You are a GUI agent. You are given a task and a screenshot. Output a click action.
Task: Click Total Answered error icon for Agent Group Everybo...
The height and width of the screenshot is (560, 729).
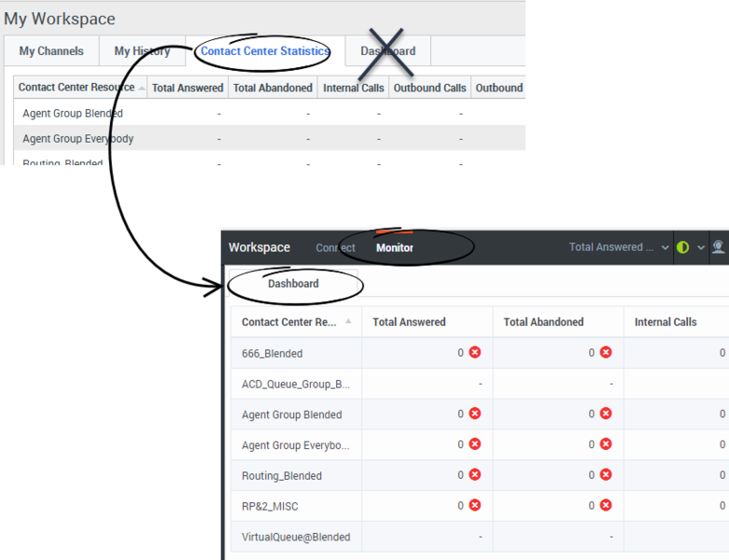pos(475,444)
